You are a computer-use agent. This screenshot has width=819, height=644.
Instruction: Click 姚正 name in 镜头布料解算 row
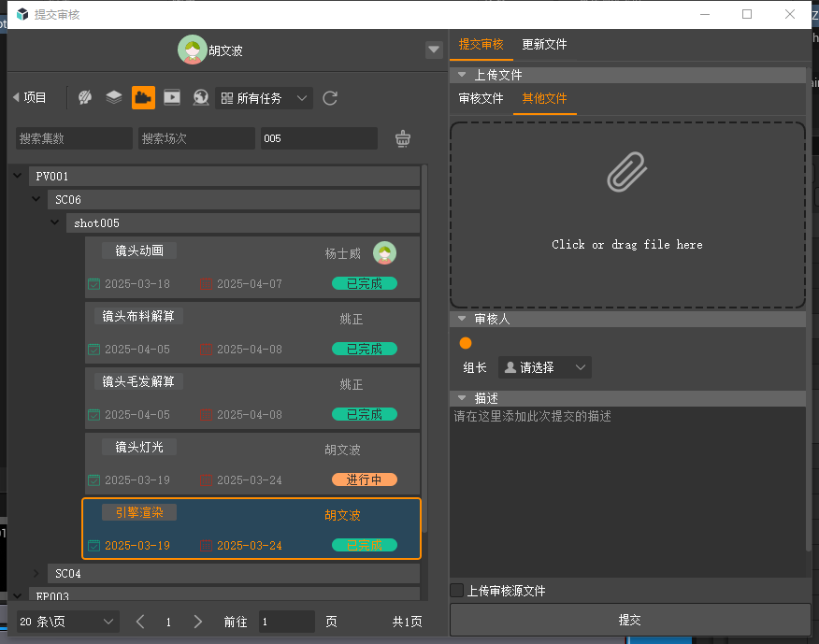point(351,319)
